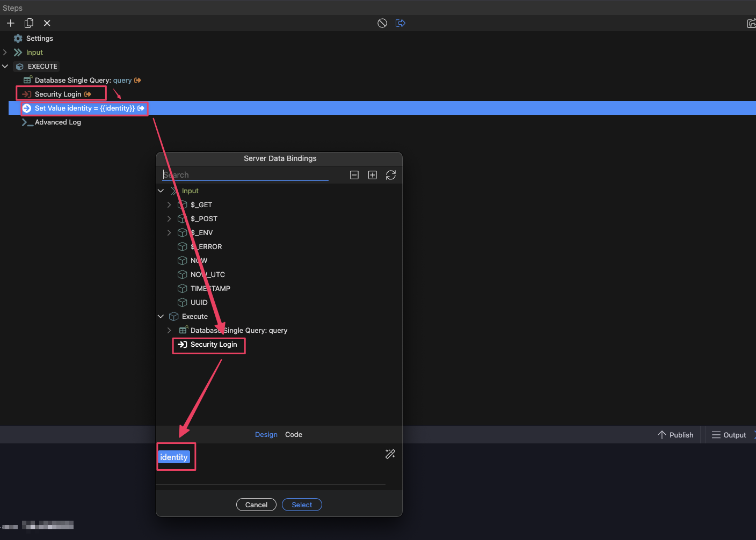
Task: Open the expression builder with the magic wand icon
Action: (390, 454)
